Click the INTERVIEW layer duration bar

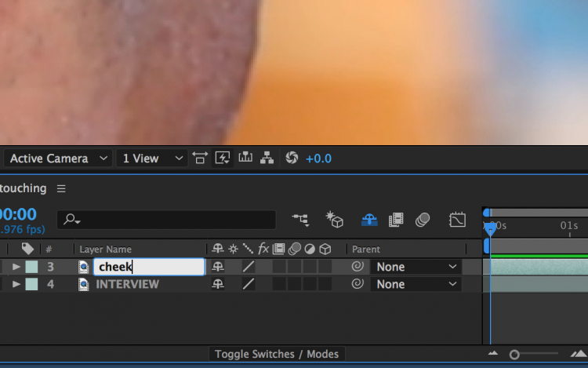pyautogui.click(x=539, y=284)
